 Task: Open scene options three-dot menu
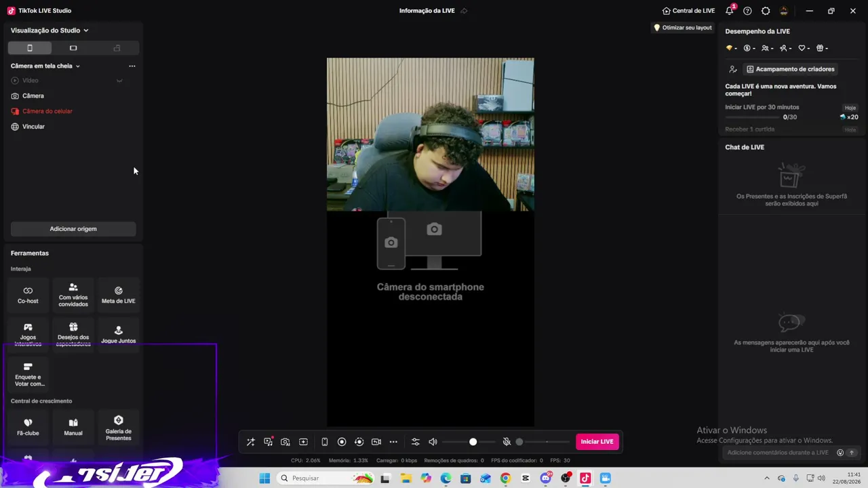[132, 66]
